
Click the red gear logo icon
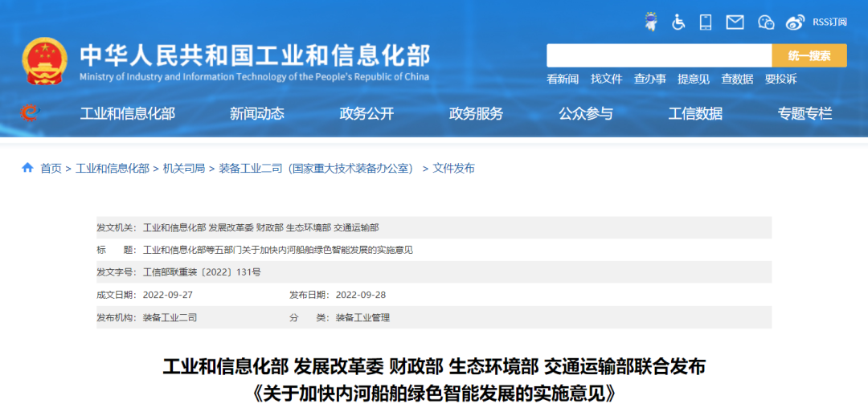pos(28,113)
